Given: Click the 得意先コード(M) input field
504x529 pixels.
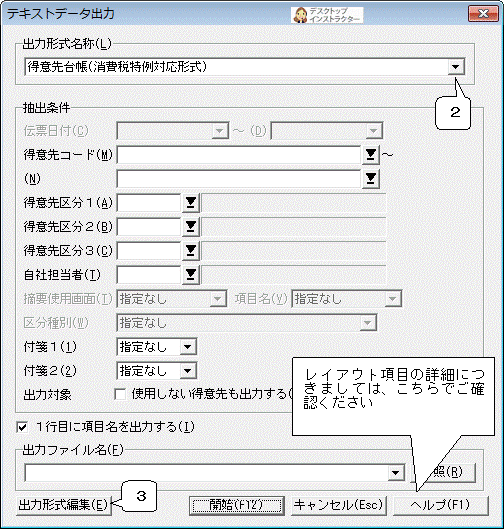Looking at the screenshot, I should [239, 155].
